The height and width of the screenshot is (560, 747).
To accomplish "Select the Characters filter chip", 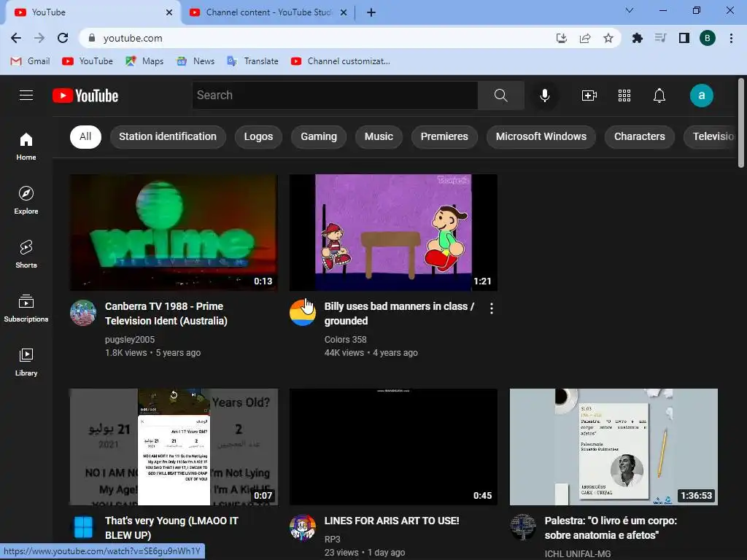I will (x=639, y=136).
